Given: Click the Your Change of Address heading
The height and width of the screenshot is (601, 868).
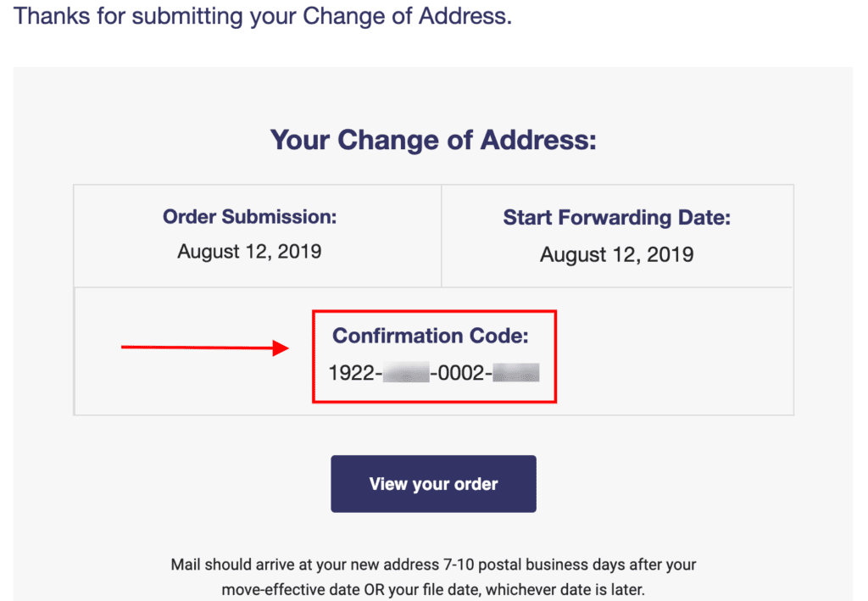Looking at the screenshot, I should (433, 140).
